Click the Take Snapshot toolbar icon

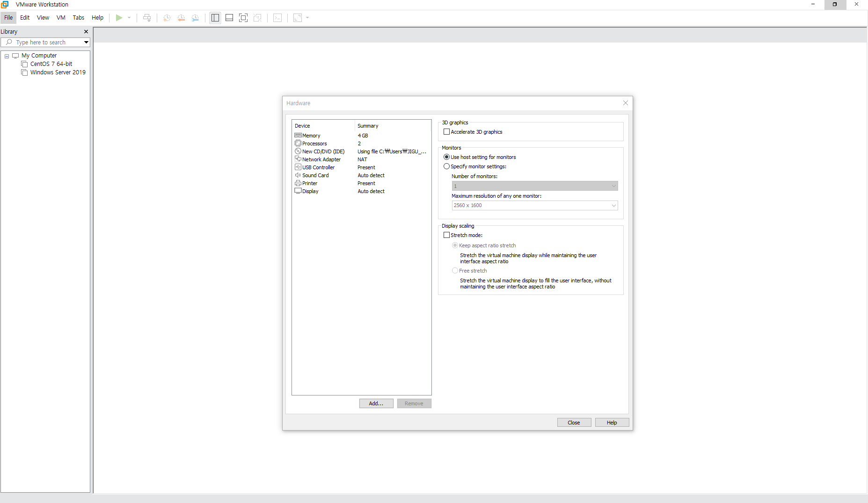[167, 18]
